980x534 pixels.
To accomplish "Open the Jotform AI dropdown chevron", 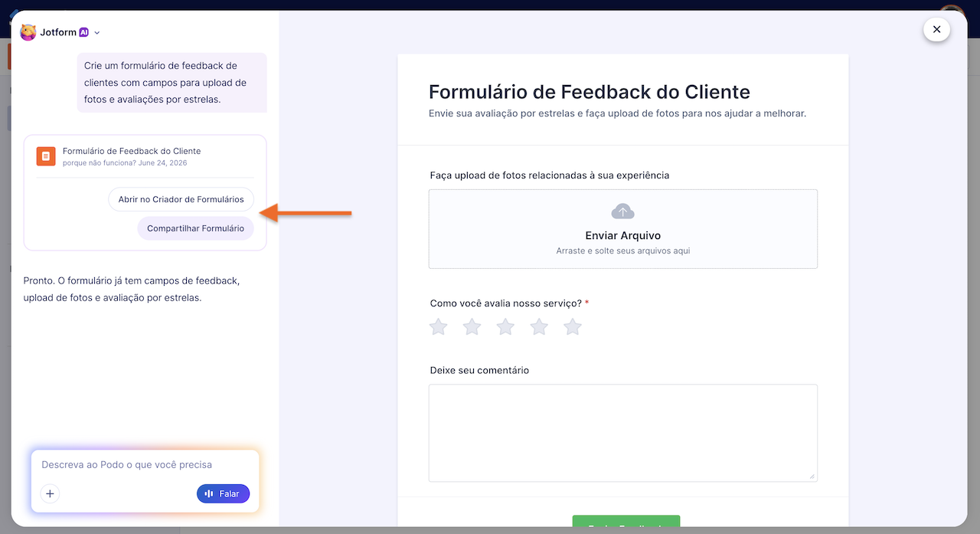I will coord(97,33).
